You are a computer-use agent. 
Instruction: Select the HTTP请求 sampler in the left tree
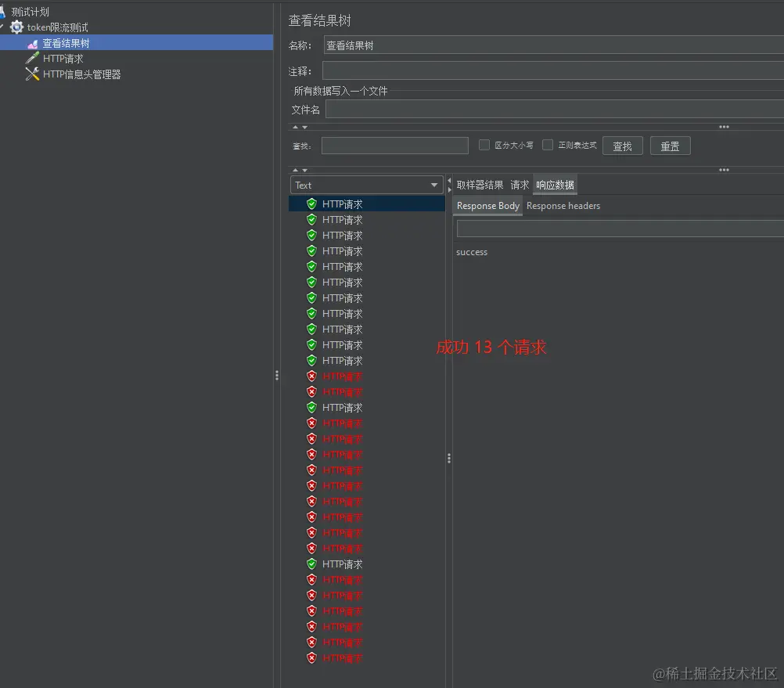(63, 59)
